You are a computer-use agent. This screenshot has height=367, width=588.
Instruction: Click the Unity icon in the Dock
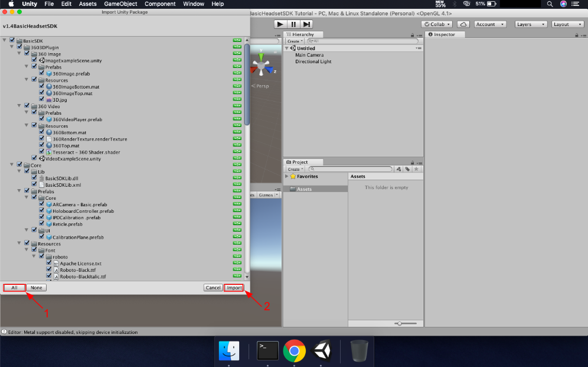[x=321, y=350]
